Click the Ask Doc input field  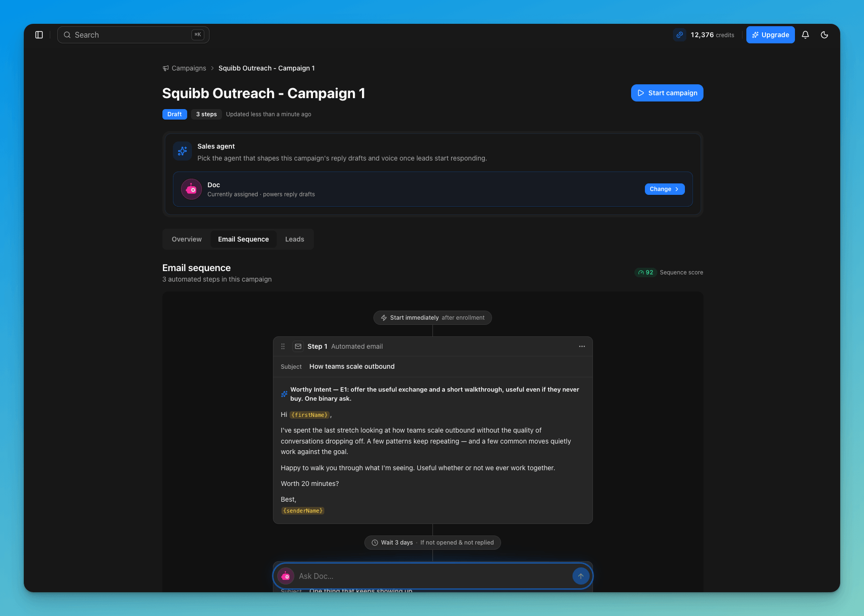[x=432, y=576]
